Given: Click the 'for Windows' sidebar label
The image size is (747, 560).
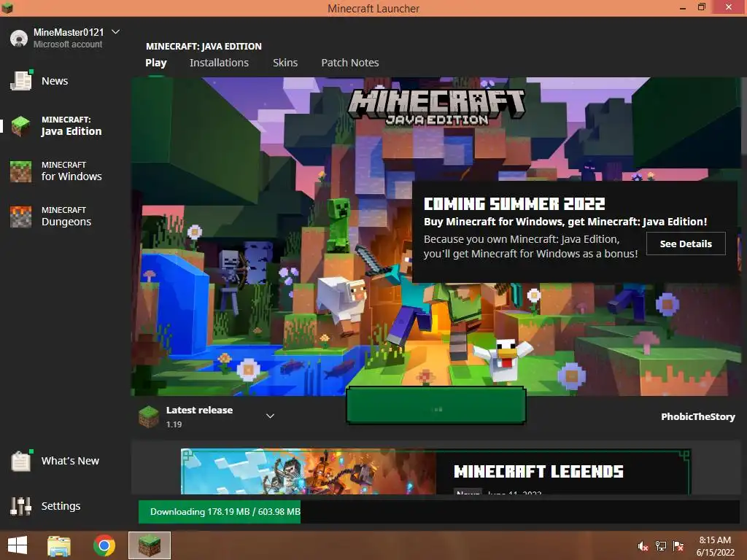Looking at the screenshot, I should (71, 176).
